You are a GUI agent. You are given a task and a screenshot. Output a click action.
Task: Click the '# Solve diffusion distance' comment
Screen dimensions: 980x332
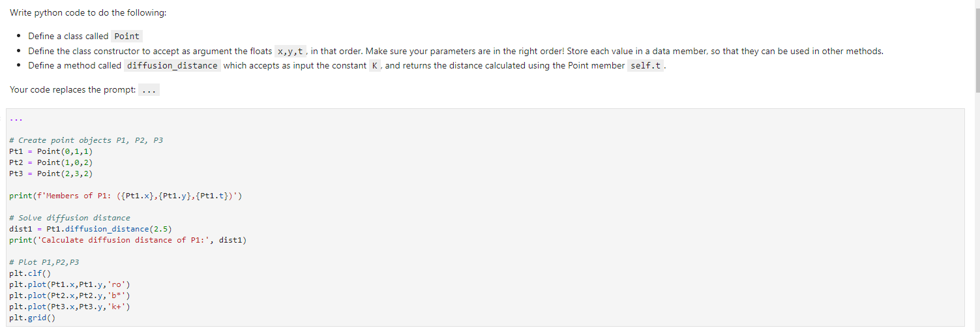click(70, 218)
